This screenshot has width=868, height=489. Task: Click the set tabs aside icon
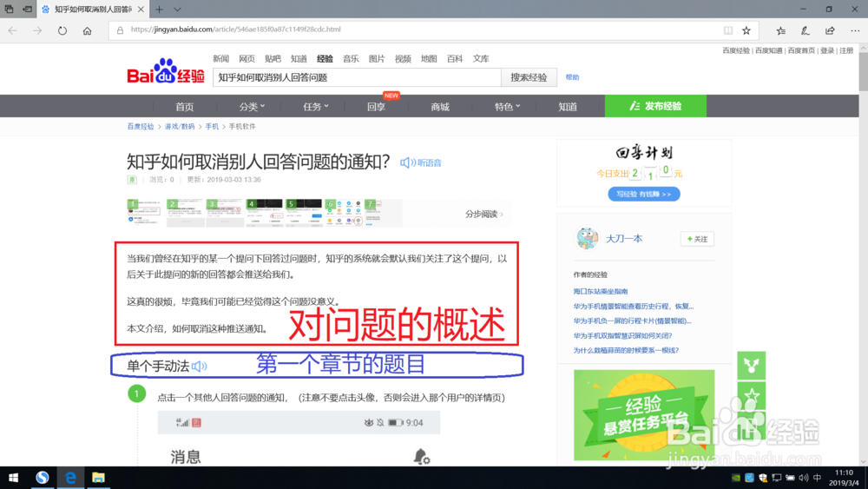pyautogui.click(x=27, y=10)
